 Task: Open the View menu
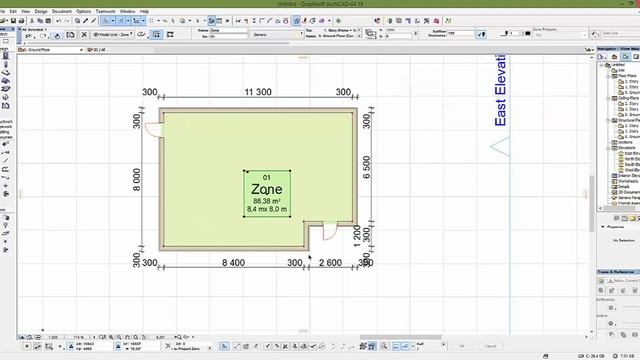pyautogui.click(x=25, y=11)
